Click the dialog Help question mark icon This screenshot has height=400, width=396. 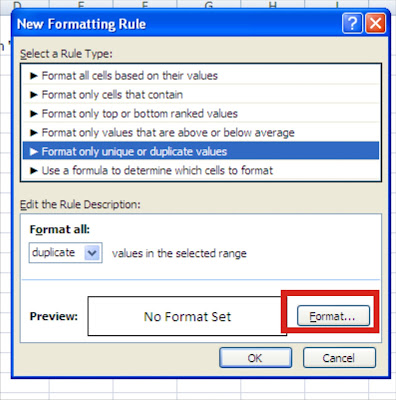(x=352, y=24)
